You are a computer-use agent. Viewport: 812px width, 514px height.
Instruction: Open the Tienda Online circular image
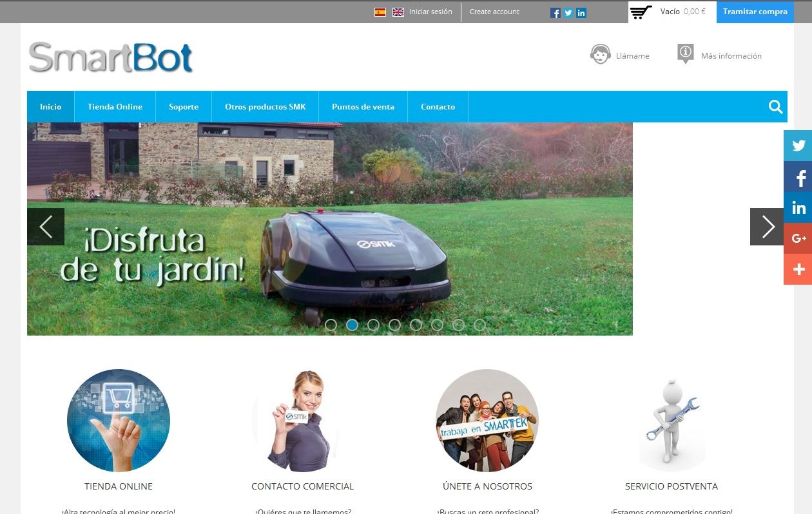(x=119, y=421)
